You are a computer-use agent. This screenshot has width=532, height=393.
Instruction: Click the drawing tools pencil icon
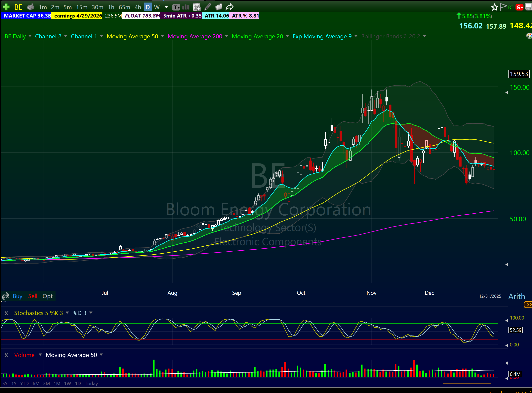[208, 7]
